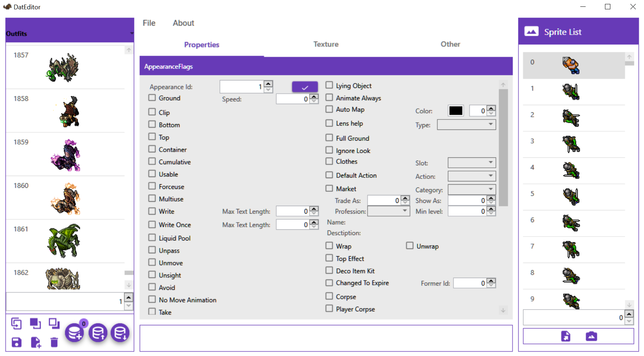Click the save (floppy disk) icon
Image resolution: width=644 pixels, height=356 pixels.
click(x=16, y=342)
